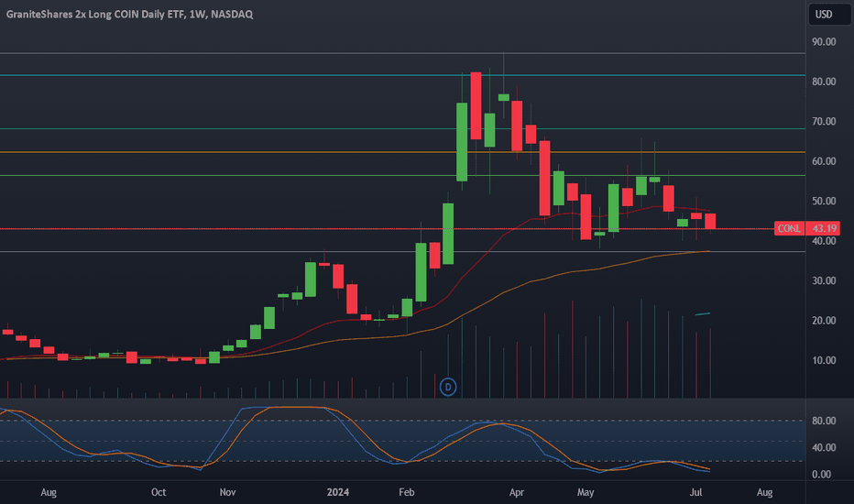Image resolution: width=854 pixels, height=504 pixels.
Task: Click the 70.00 price axis label
Action: 824,121
